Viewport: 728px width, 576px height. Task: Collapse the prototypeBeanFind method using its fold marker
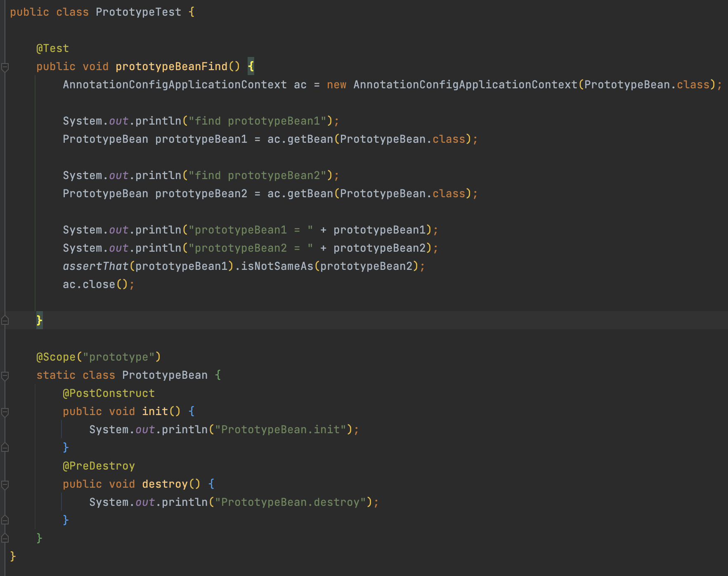[x=5, y=67]
